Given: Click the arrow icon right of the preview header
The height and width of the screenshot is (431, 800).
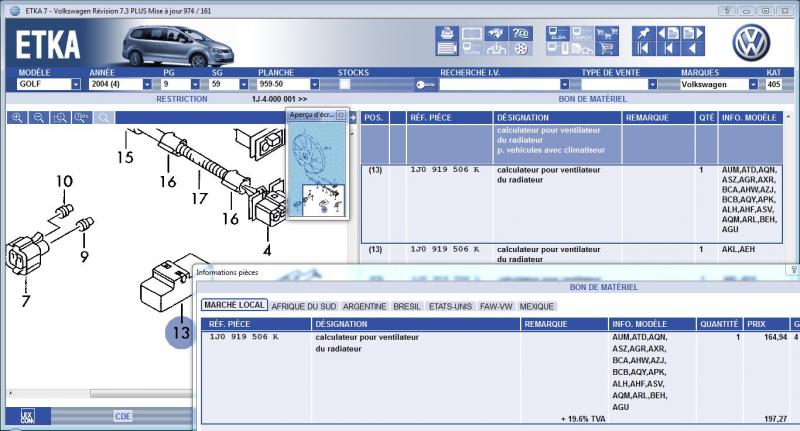Looking at the screenshot, I should point(353,118).
